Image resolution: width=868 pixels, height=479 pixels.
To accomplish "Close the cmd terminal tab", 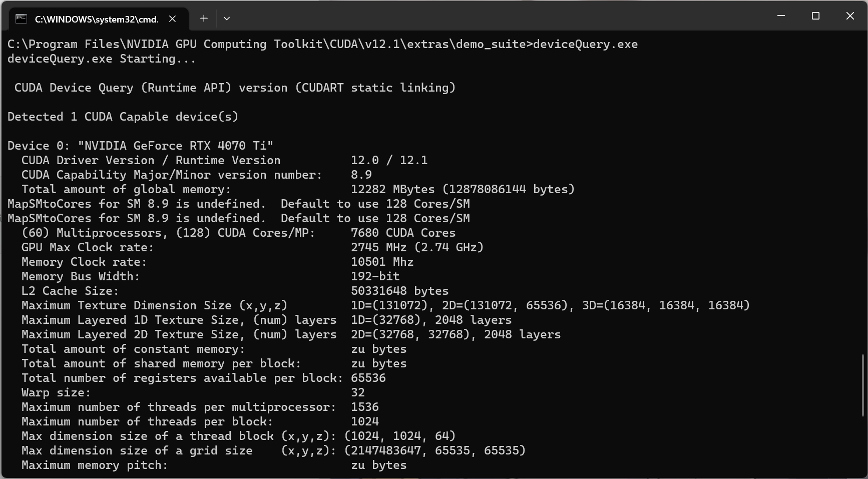I will tap(172, 19).
